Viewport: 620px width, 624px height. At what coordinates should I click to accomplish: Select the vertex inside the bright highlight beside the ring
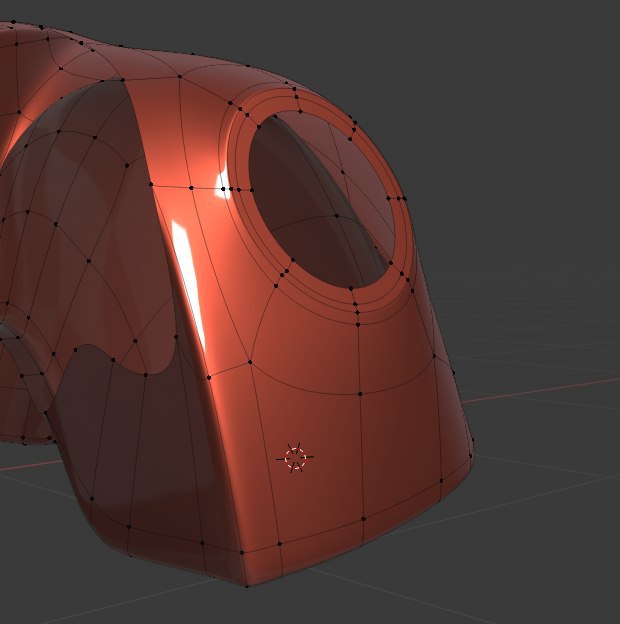(x=223, y=189)
